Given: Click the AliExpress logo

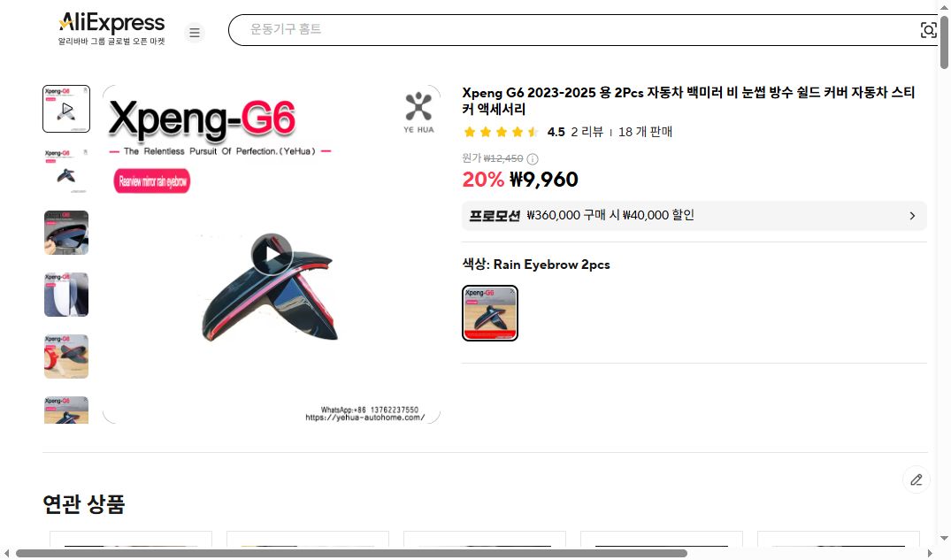Looking at the screenshot, I should pyautogui.click(x=111, y=22).
